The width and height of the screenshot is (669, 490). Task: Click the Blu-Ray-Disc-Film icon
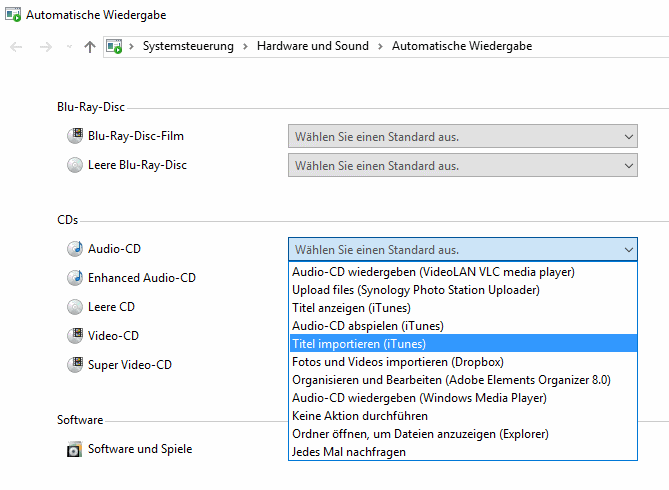coord(75,136)
